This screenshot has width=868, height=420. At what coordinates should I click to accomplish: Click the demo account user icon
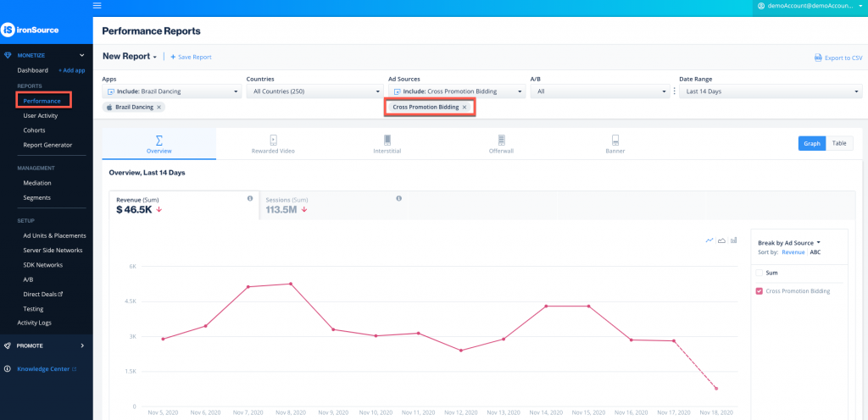[760, 6]
